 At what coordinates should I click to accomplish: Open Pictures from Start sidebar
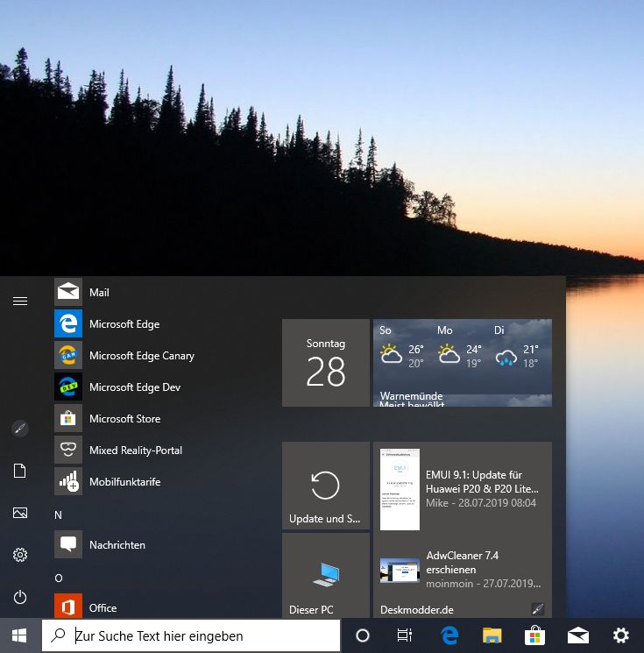[x=20, y=513]
